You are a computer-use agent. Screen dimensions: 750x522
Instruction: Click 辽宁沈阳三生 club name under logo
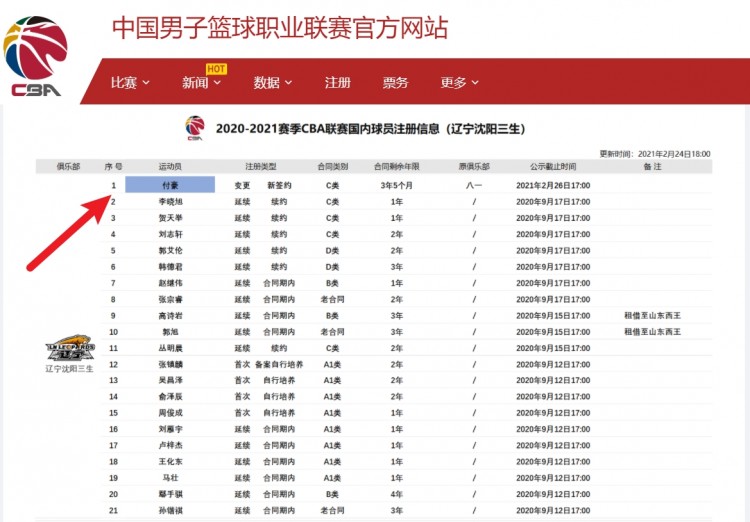(x=69, y=369)
